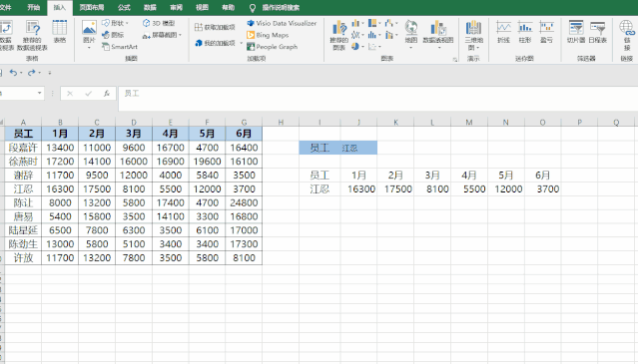Switch to the Page Layout (页面布局) tab

tap(92, 7)
